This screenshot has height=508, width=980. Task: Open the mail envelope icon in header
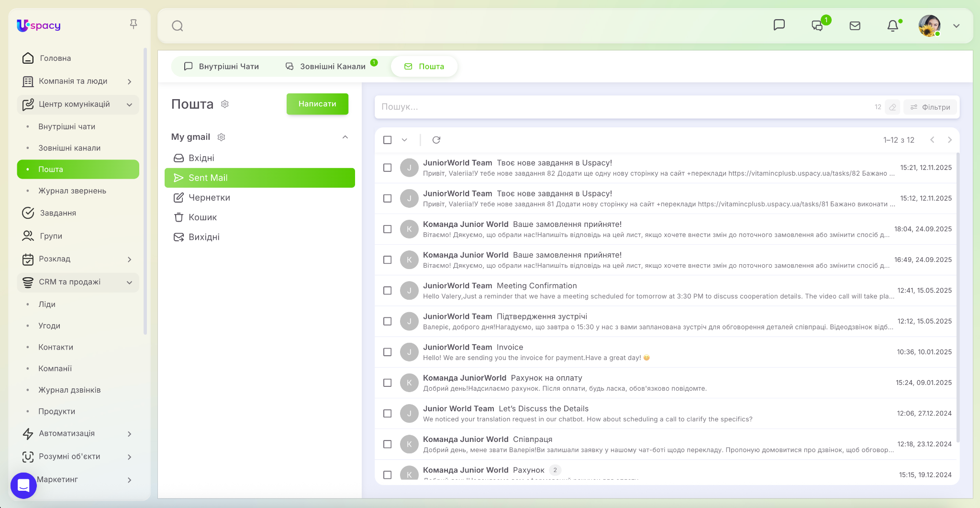(855, 26)
